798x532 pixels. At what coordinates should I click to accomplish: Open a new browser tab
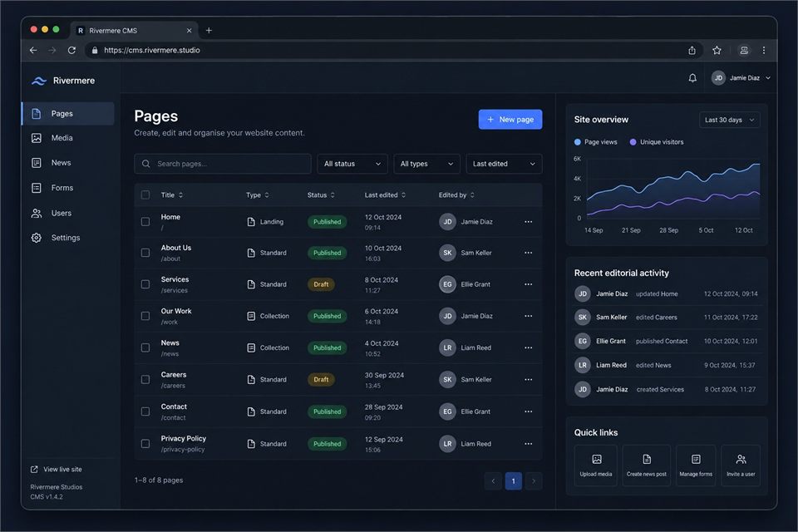(x=209, y=31)
